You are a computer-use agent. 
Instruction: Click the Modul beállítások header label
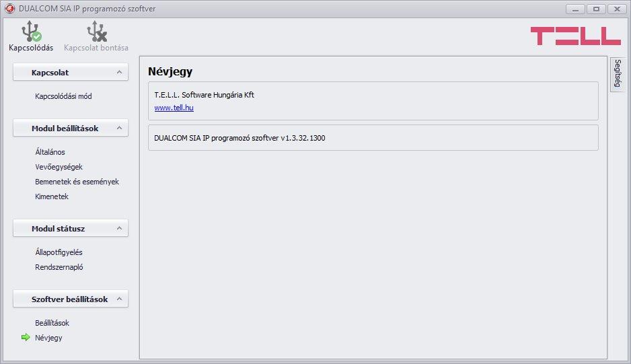(65, 129)
